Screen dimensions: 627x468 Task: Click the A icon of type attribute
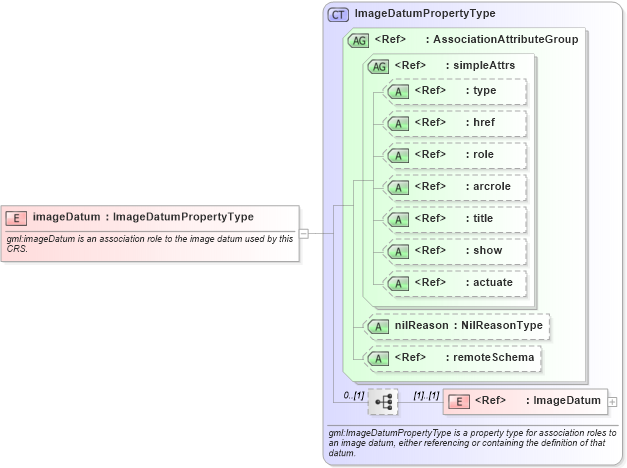click(x=398, y=92)
